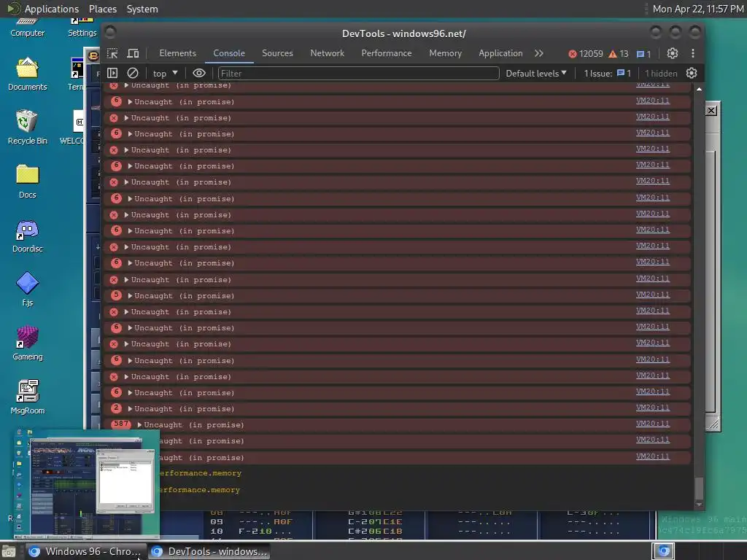The image size is (747, 560).
Task: Click the 1 Issue link
Action: pos(608,74)
